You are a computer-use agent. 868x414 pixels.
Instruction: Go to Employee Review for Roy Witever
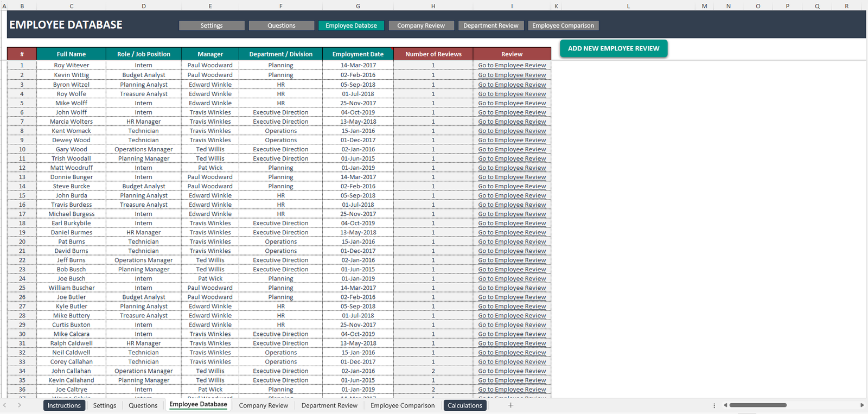[x=512, y=65]
